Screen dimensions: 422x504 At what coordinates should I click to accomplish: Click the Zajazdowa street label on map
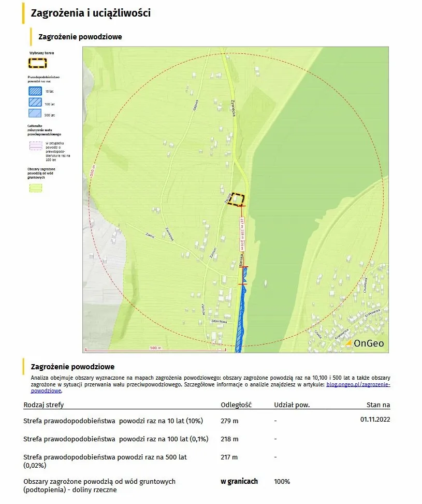pos(219,321)
